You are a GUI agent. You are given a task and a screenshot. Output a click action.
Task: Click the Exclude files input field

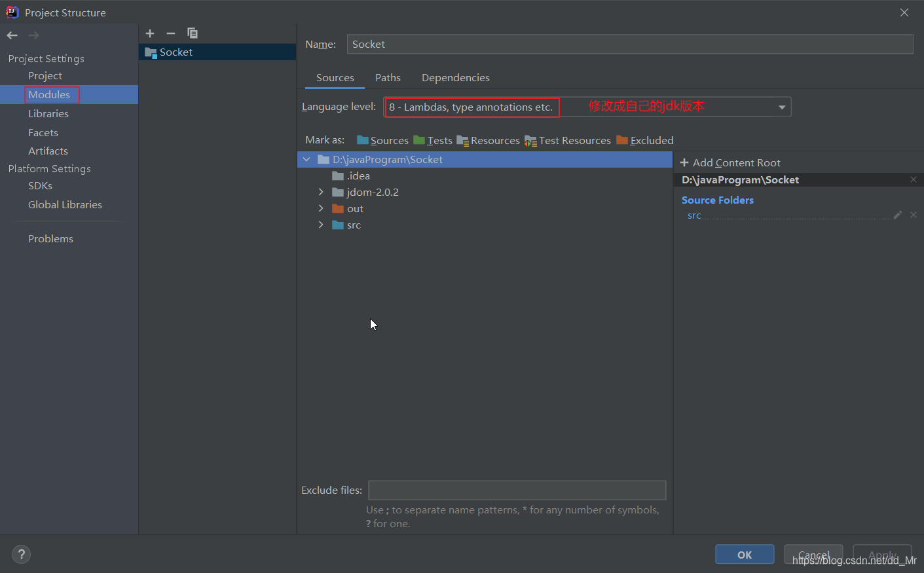[x=517, y=490]
